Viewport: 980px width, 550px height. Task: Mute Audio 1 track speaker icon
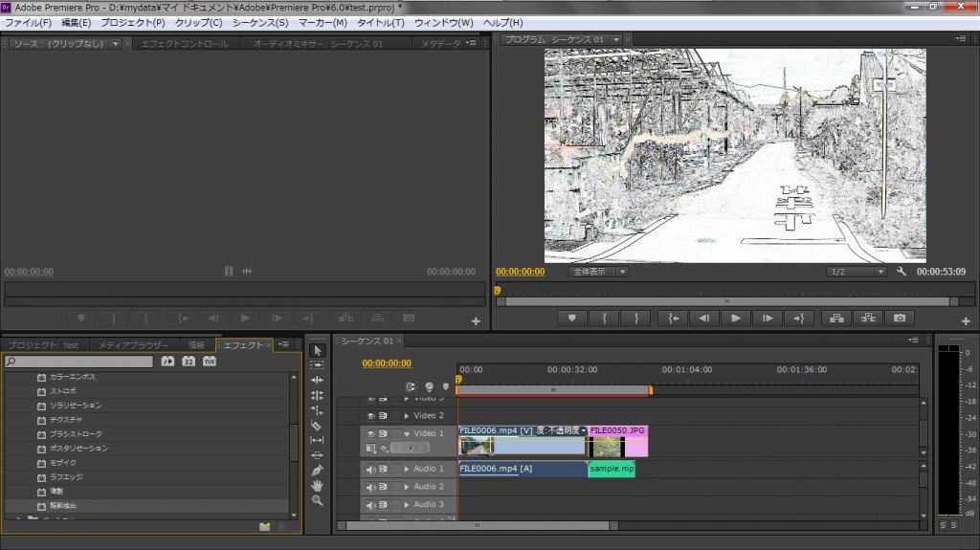click(x=370, y=469)
